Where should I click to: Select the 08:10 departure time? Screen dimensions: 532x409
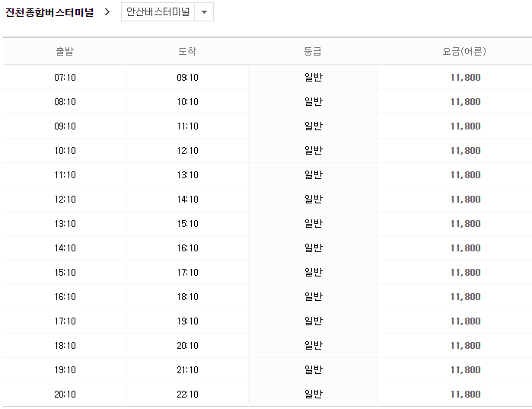click(65, 102)
